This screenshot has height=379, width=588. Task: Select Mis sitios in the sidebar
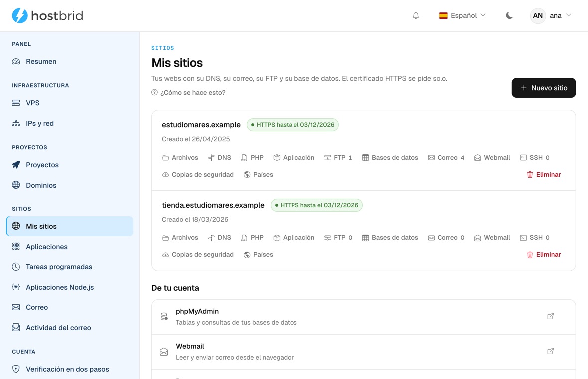[70, 226]
